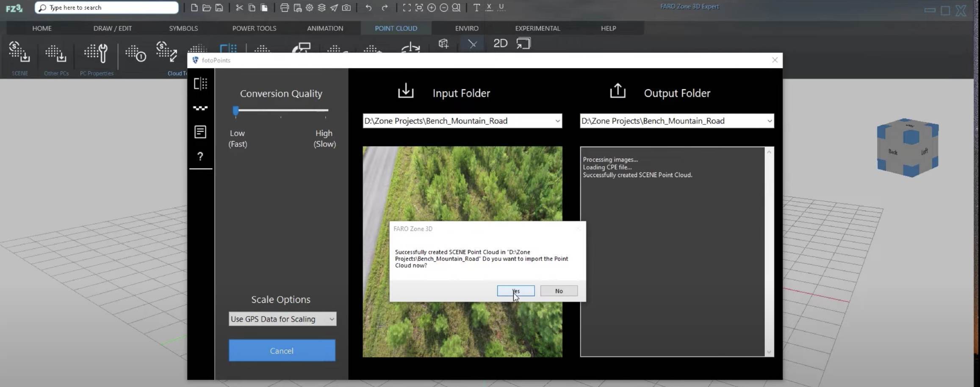
Task: Zoom in with the plus circle icon
Action: 432,8
